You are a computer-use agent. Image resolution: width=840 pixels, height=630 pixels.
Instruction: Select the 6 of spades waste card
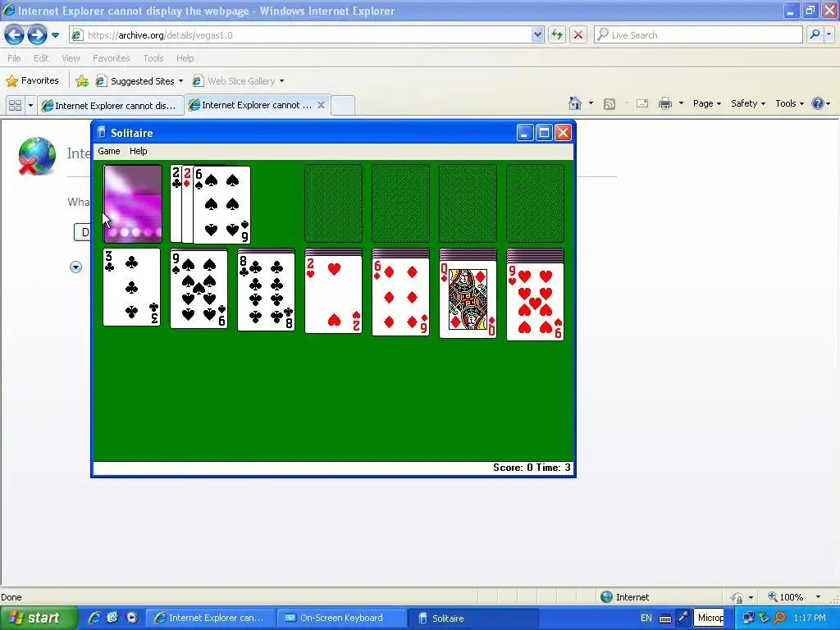pyautogui.click(x=221, y=204)
